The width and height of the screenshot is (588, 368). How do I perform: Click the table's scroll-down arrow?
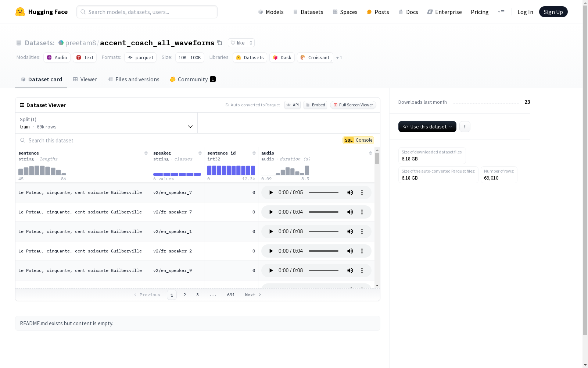[377, 286]
